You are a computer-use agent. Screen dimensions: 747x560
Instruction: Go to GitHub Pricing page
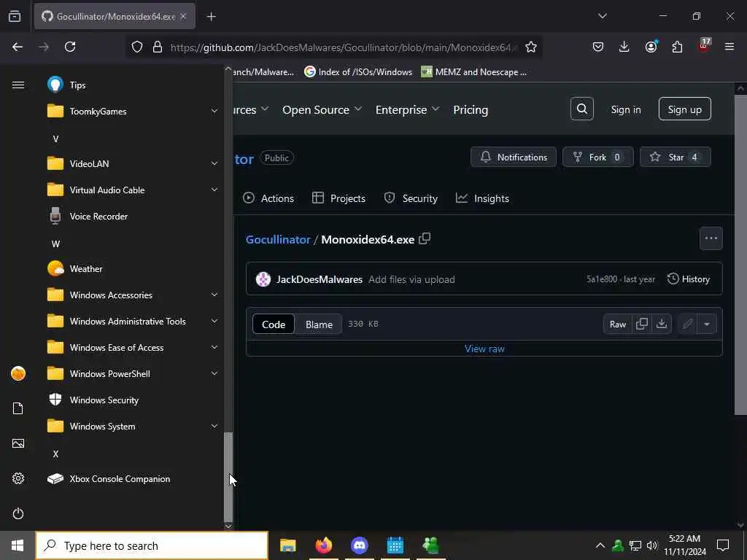coord(471,109)
